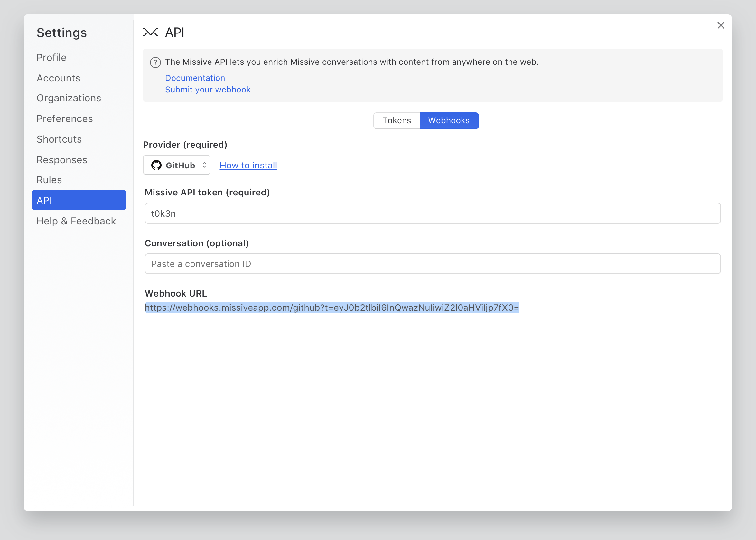Click the highlighted Webhook URL text

(331, 308)
